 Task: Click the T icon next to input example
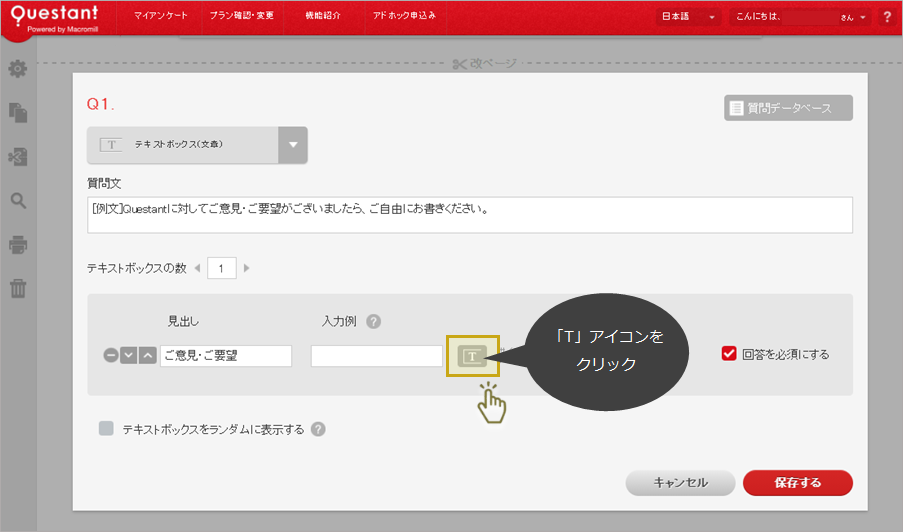tap(472, 356)
